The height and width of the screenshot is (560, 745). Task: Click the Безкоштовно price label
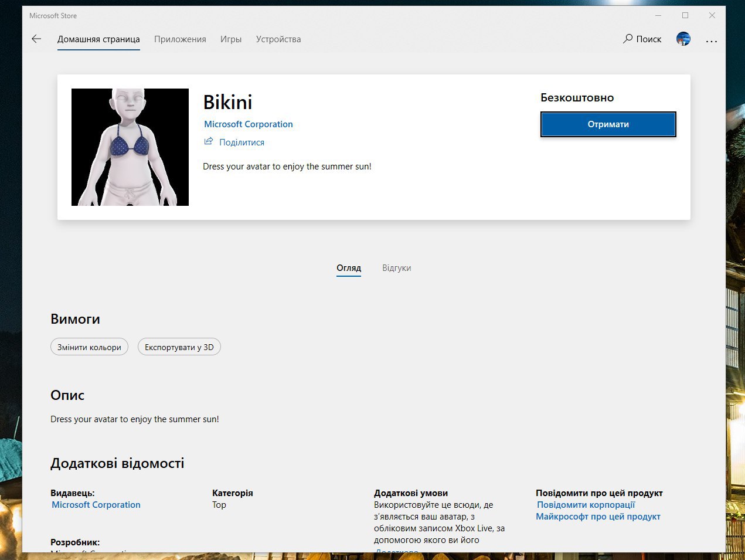[x=577, y=98]
